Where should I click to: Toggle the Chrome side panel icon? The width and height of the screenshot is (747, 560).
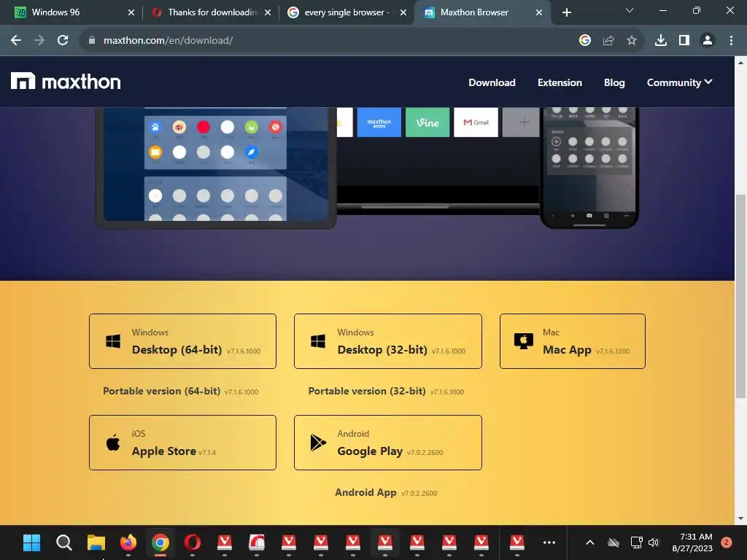pos(684,41)
